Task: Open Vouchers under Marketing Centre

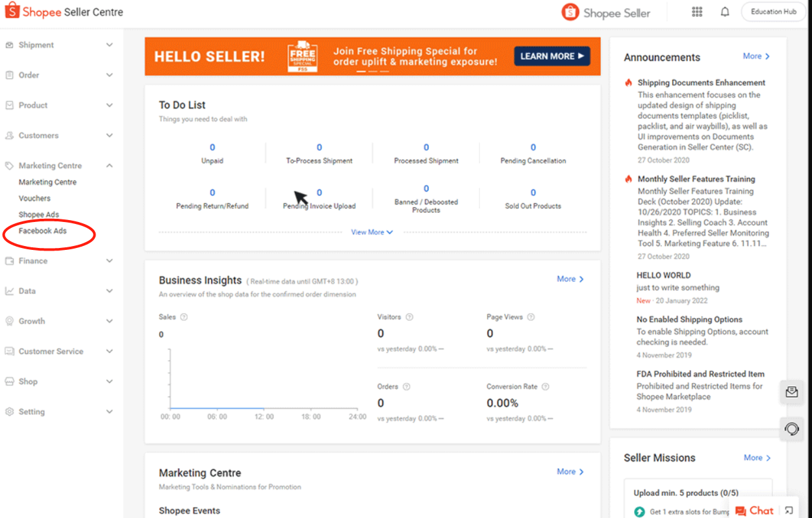Action: 34,199
